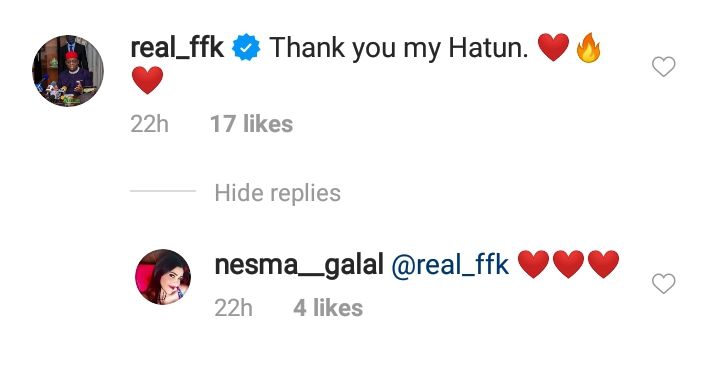Click the 'Thank you my Hatun.' text

click(399, 48)
